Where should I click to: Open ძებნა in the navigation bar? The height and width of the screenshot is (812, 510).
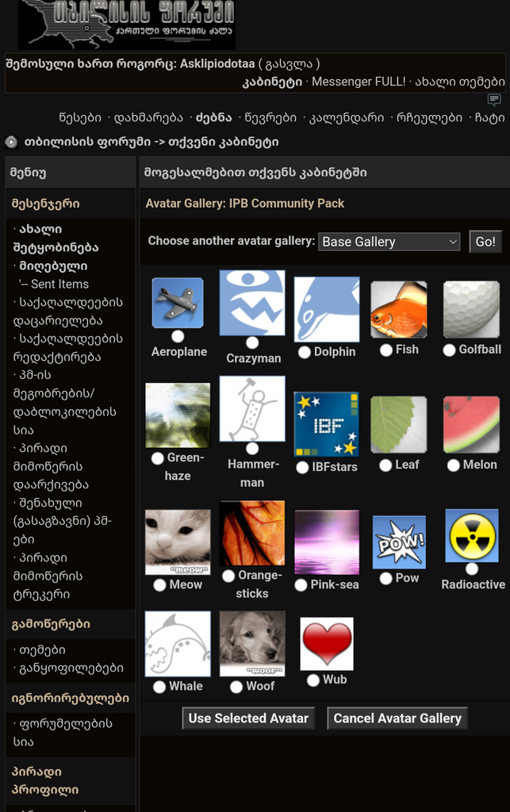click(x=214, y=118)
